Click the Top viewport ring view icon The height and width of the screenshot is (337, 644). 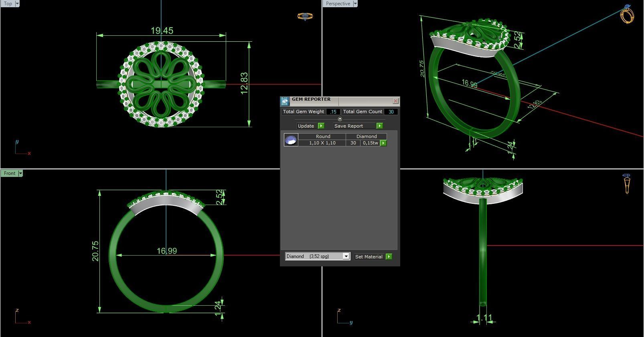(x=305, y=16)
